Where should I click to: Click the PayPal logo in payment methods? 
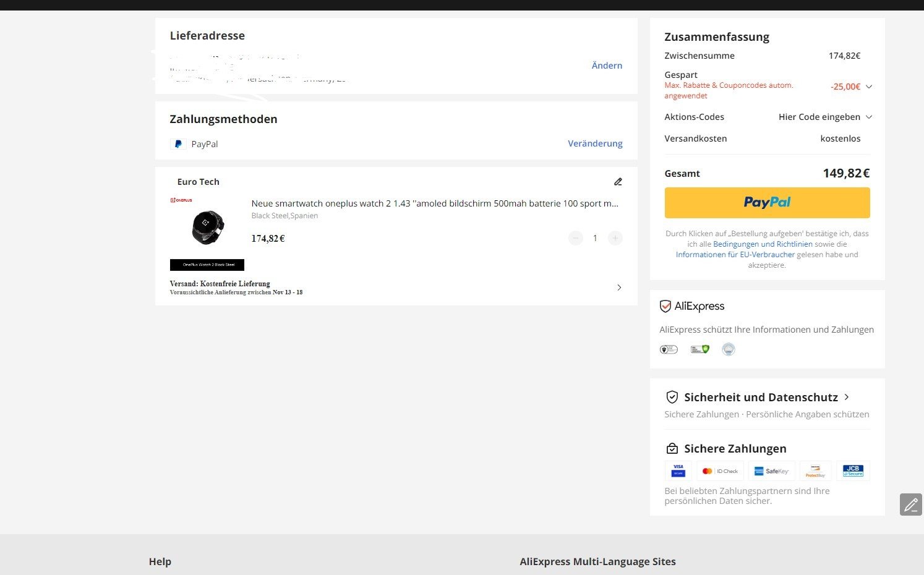point(178,144)
